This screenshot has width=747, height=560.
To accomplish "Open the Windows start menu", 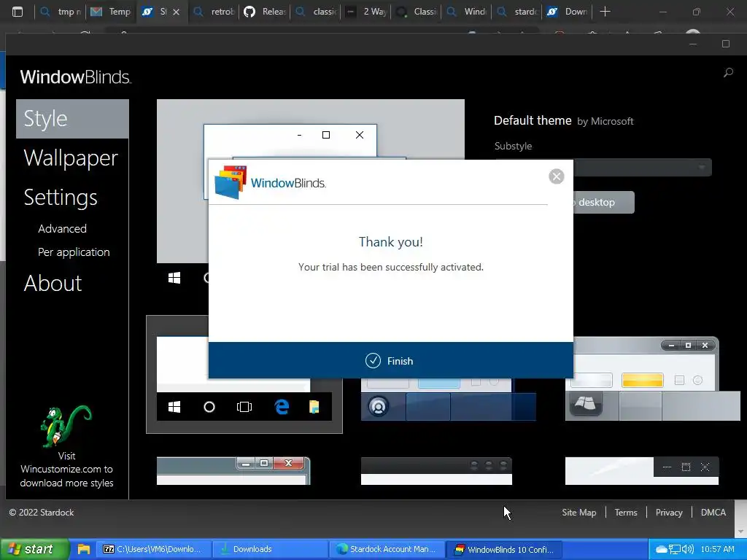I will 34,549.
